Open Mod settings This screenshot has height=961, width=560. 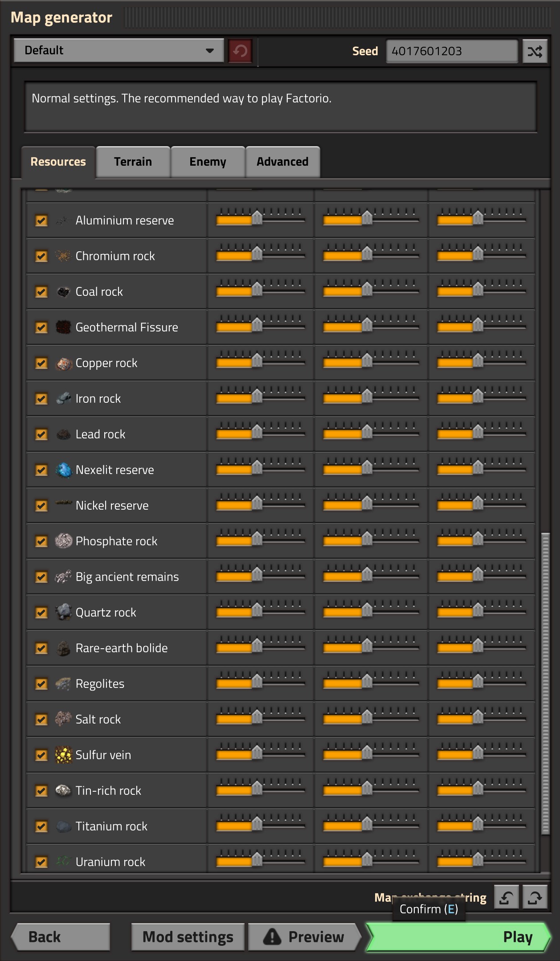(x=188, y=937)
